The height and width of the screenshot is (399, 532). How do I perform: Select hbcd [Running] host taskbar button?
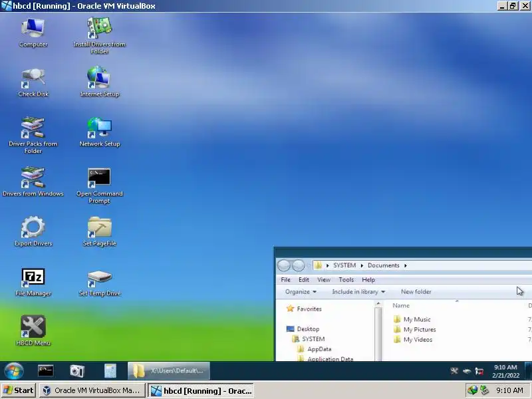pos(201,390)
